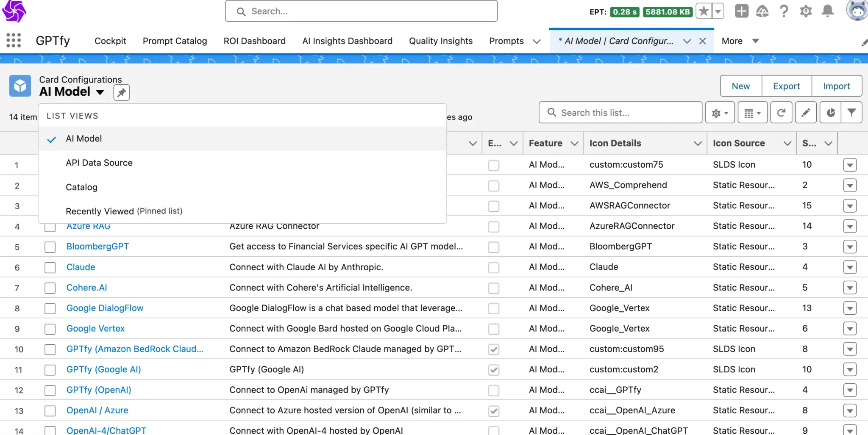
Task: Open the Claude record link
Action: tap(81, 267)
